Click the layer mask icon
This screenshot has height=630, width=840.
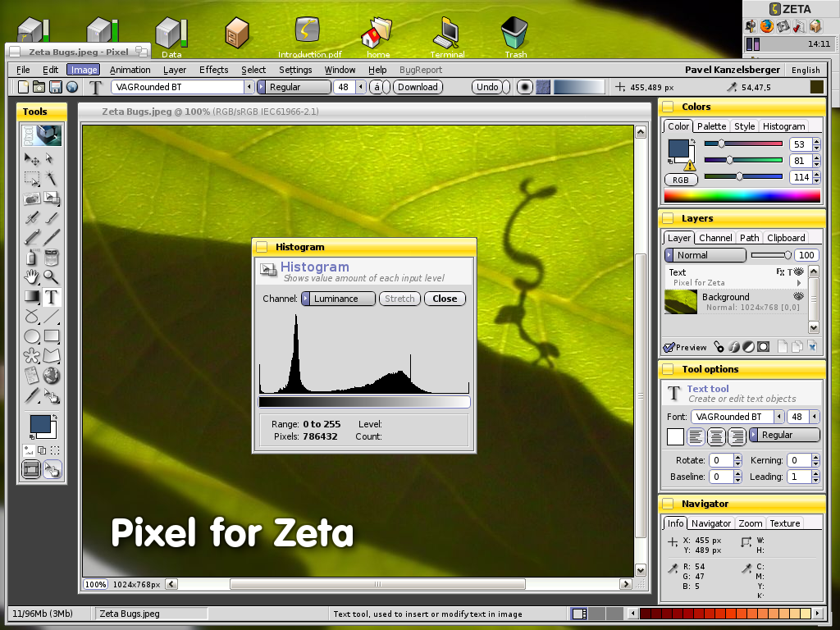764,347
